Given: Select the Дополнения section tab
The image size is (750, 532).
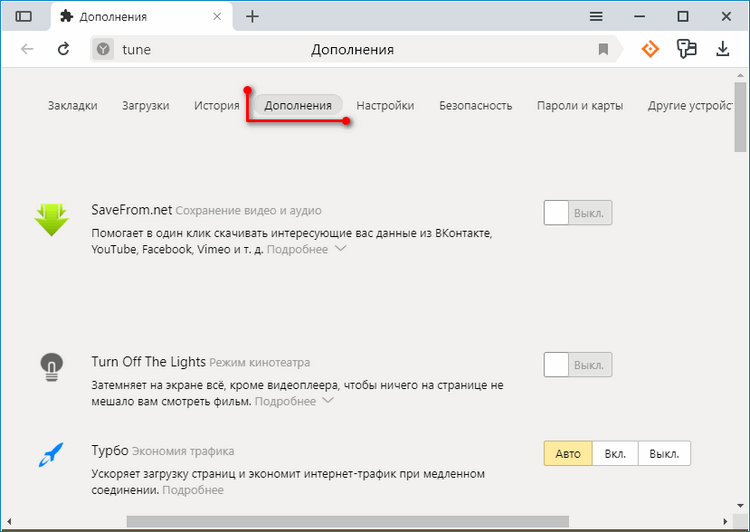Looking at the screenshot, I should pos(298,105).
